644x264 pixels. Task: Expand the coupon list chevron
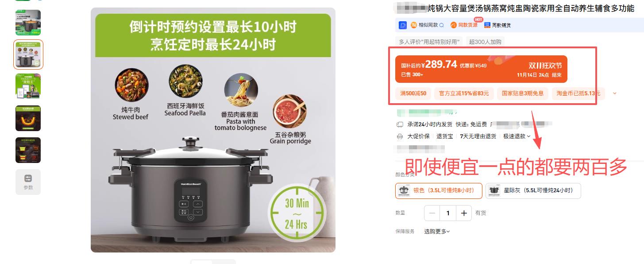[614, 93]
